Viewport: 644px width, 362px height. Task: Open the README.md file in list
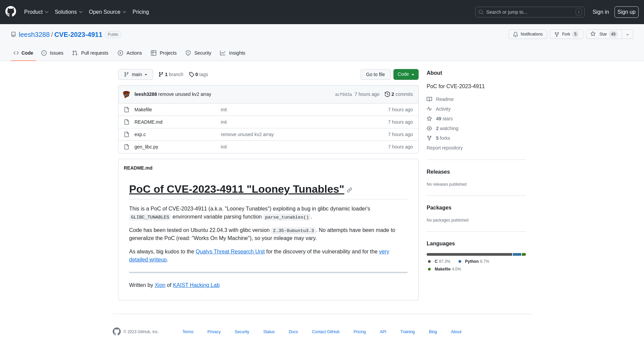tap(148, 122)
